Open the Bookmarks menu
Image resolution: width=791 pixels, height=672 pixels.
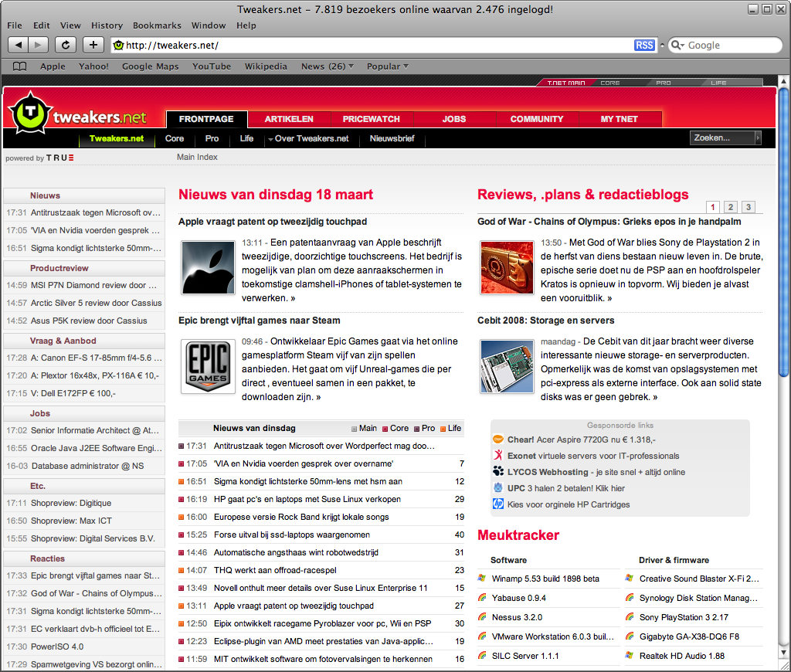click(x=157, y=25)
